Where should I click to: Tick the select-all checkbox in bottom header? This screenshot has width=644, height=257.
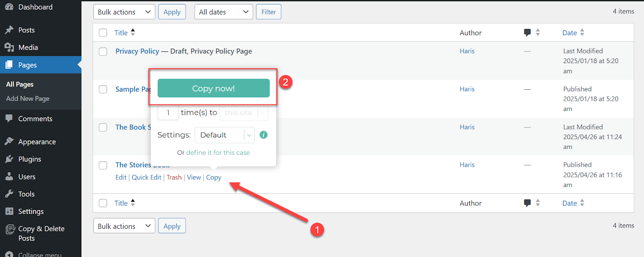[x=103, y=203]
